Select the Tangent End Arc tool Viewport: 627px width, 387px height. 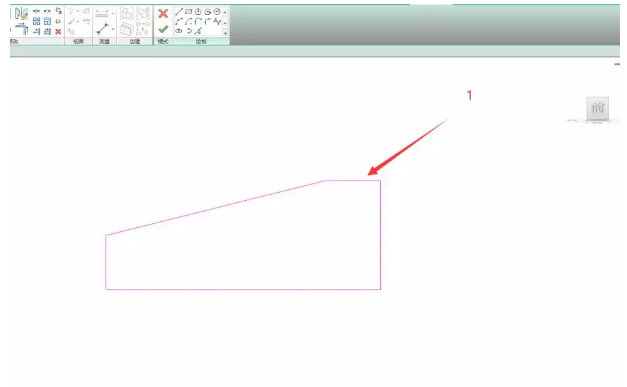pyautogui.click(x=198, y=21)
